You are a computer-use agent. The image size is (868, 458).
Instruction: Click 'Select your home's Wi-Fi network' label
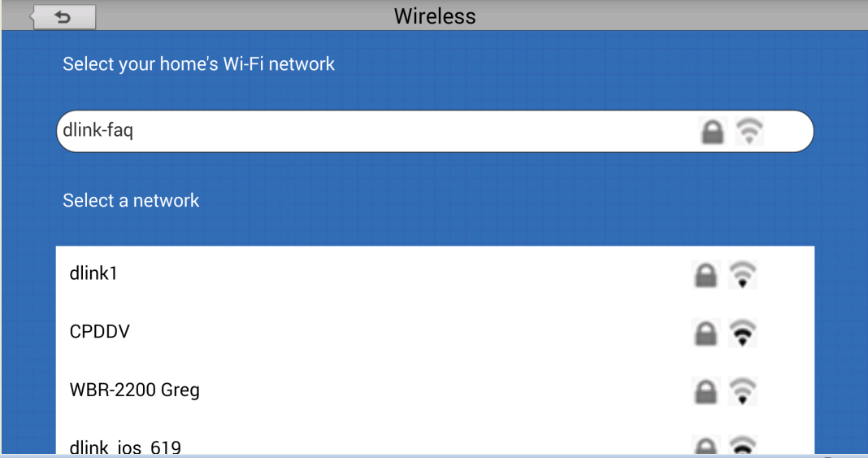[x=198, y=63]
